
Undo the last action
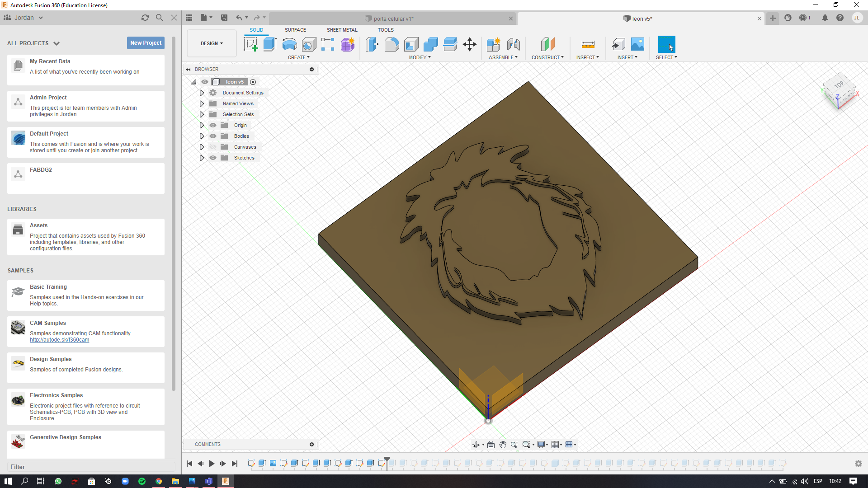tap(239, 18)
